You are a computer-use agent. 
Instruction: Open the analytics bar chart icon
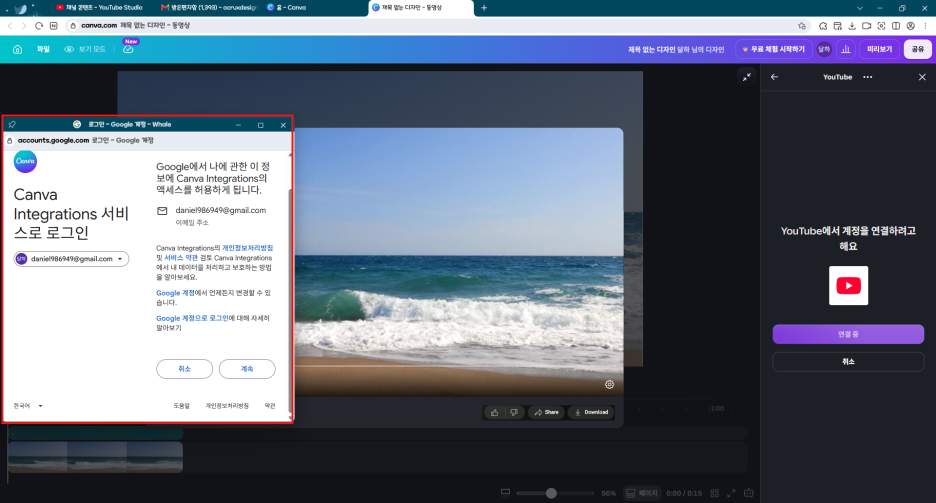coord(846,50)
